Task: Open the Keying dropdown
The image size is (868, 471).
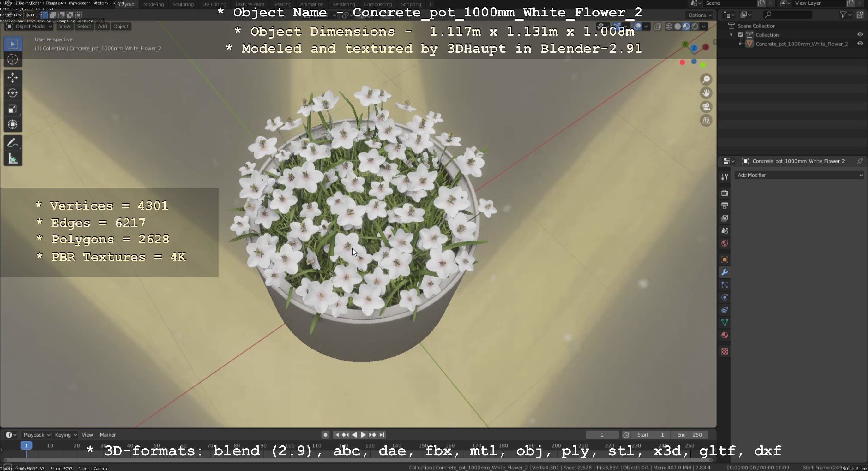Action: coord(66,435)
